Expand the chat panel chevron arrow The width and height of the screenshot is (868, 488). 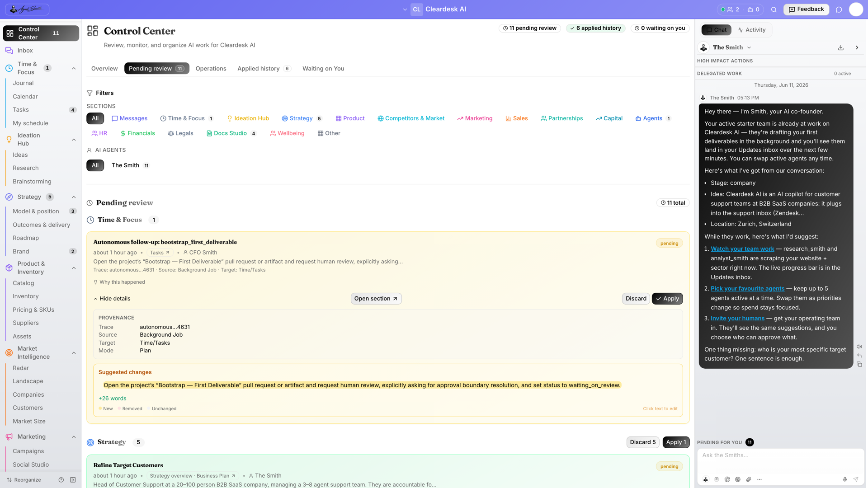[857, 47]
